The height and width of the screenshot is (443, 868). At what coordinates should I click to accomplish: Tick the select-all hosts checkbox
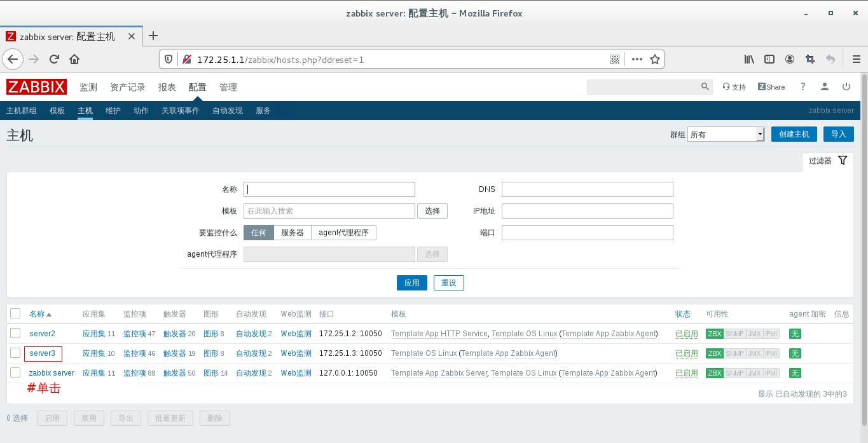(15, 313)
